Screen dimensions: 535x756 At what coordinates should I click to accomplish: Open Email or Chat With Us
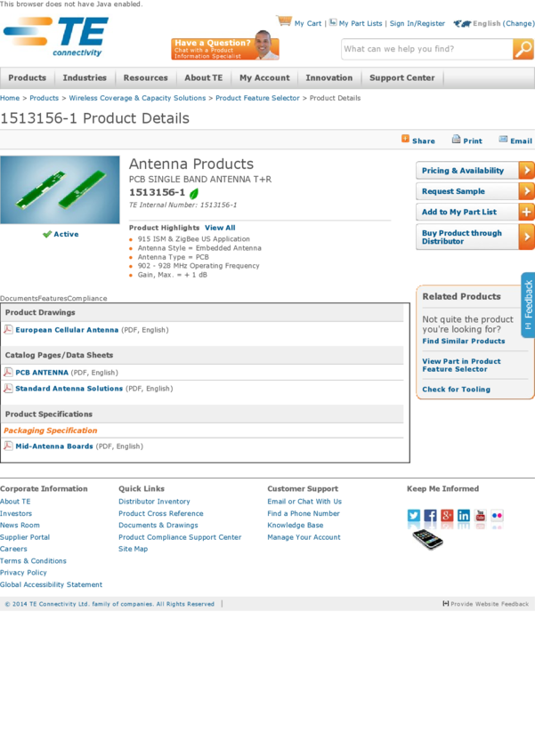pyautogui.click(x=304, y=502)
